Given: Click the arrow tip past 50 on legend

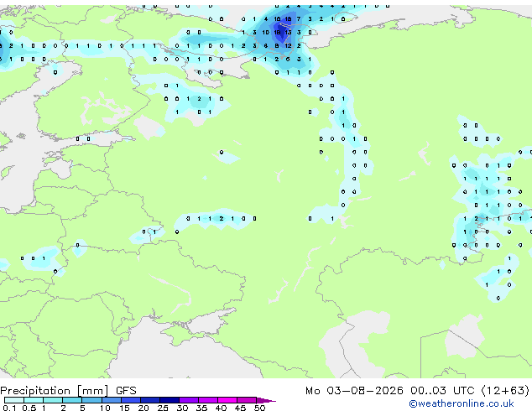Looking at the screenshot, I should 266,400.
